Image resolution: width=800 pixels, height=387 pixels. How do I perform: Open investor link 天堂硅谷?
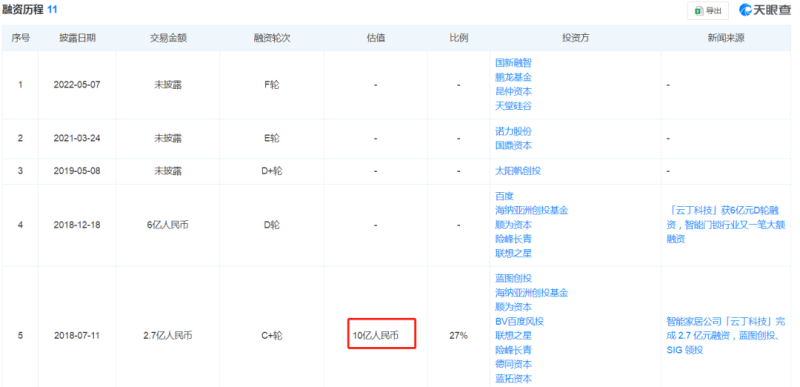pos(513,106)
